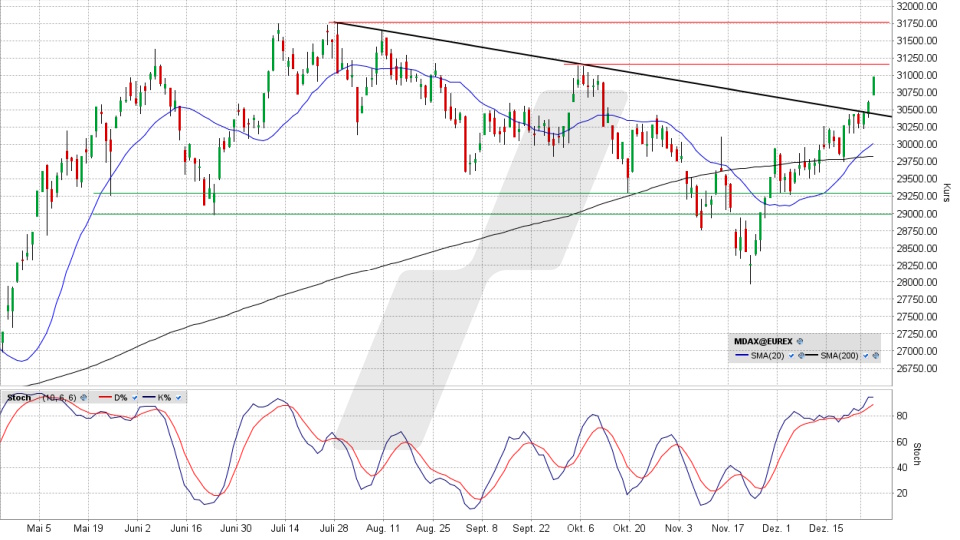Click the 32000.00 price axis label
This screenshot has width=960, height=540.
coord(917,6)
